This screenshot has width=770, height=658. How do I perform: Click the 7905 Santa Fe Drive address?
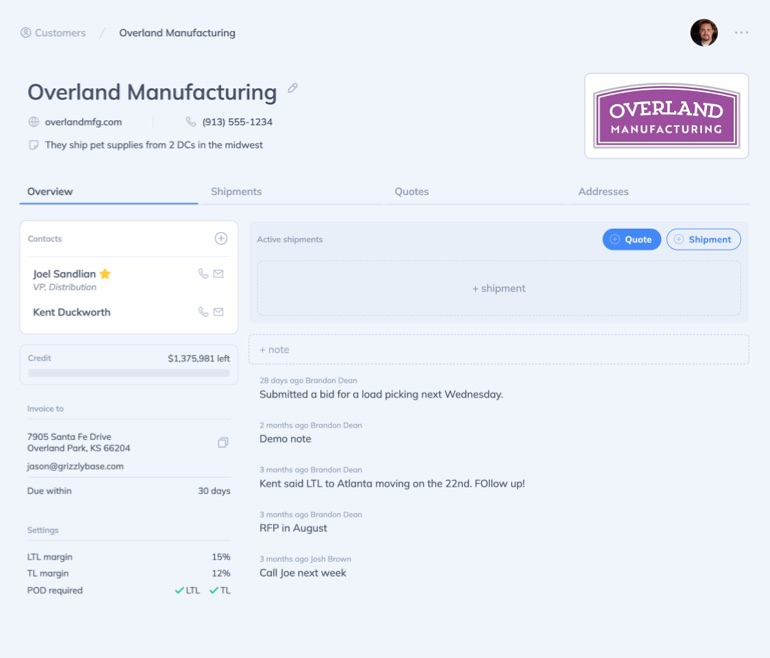coord(79,442)
